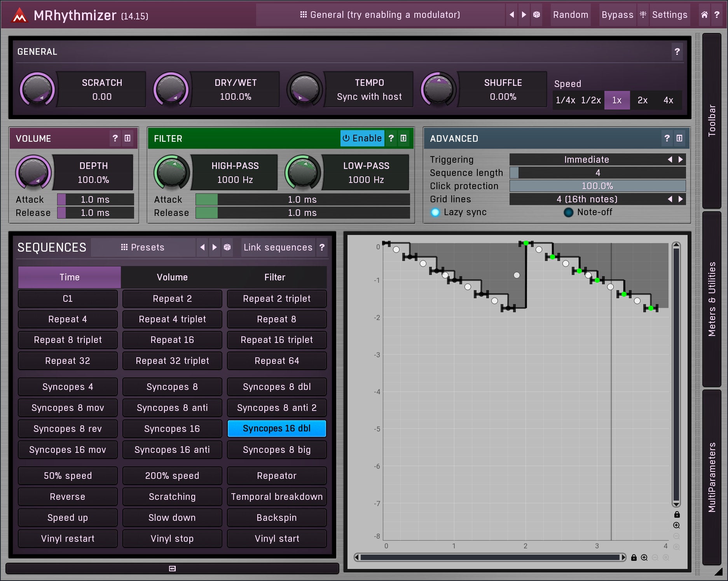The height and width of the screenshot is (581, 728).
Task: Open the General section help question mark
Action: pos(677,52)
